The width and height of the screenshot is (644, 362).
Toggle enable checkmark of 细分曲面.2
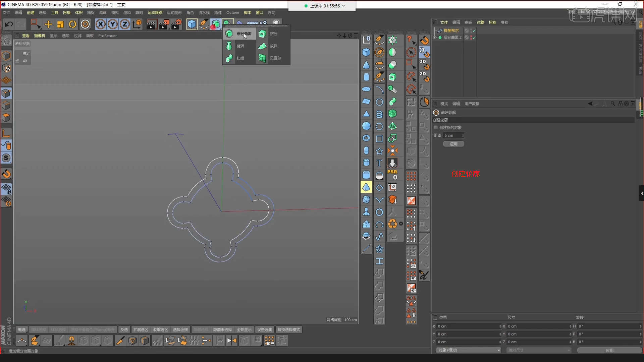pyautogui.click(x=474, y=38)
